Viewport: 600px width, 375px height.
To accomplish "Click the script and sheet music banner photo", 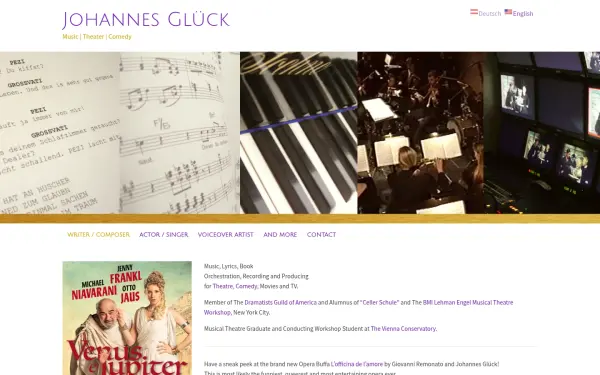I will coord(120,133).
